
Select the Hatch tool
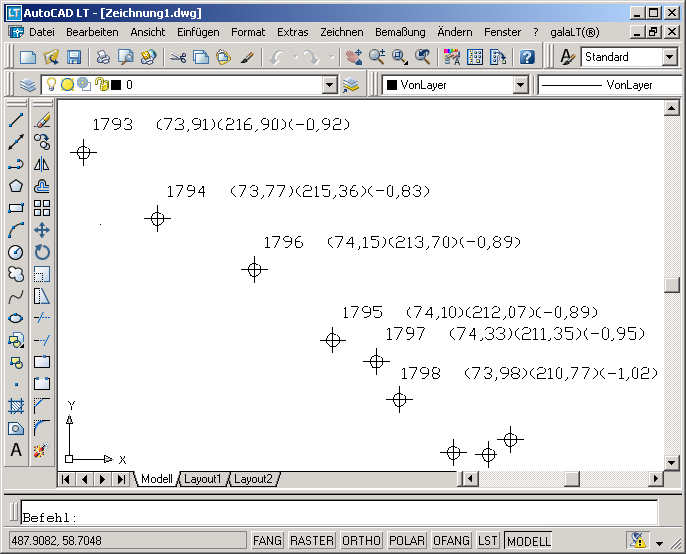[x=16, y=406]
